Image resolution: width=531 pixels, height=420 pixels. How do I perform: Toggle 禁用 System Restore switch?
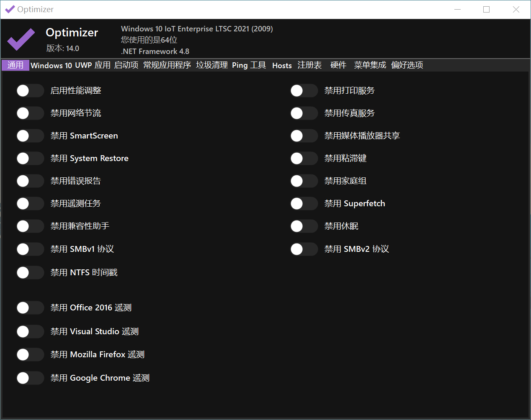pyautogui.click(x=30, y=159)
